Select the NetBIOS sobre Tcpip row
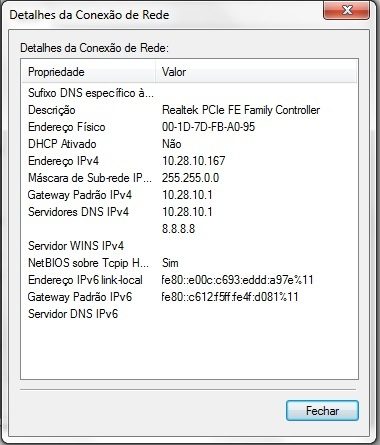This screenshot has height=445, width=380. tap(189, 263)
